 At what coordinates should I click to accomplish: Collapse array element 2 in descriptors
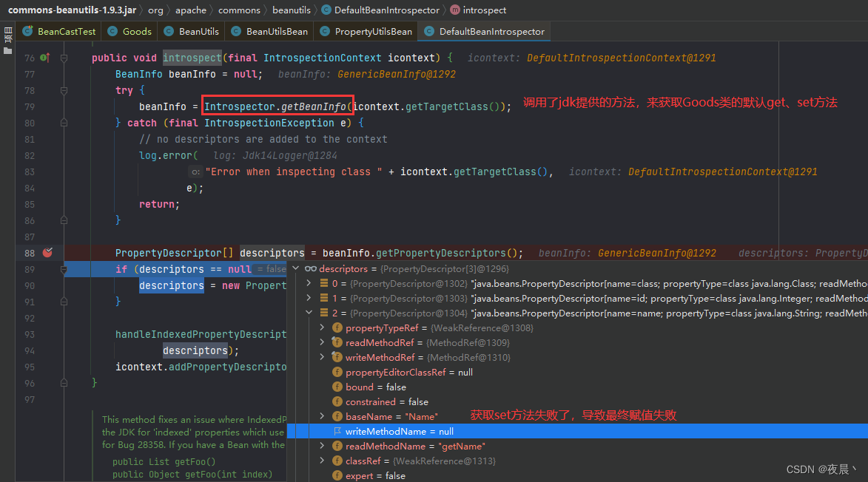click(309, 313)
